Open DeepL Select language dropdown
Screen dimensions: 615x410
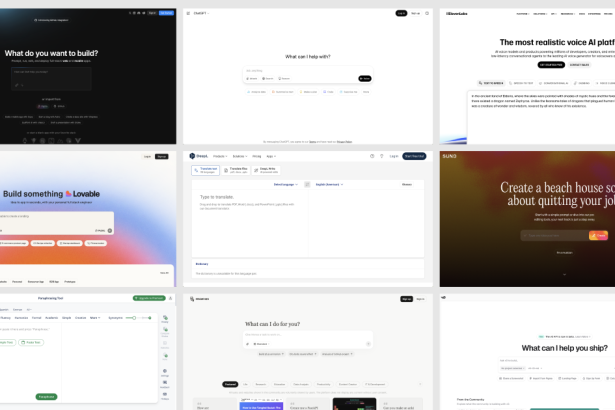[x=286, y=184]
